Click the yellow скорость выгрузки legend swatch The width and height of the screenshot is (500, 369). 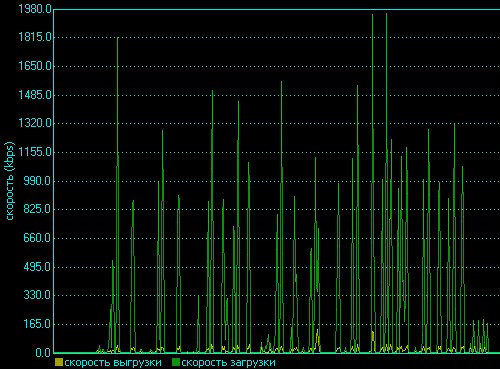pos(59,362)
